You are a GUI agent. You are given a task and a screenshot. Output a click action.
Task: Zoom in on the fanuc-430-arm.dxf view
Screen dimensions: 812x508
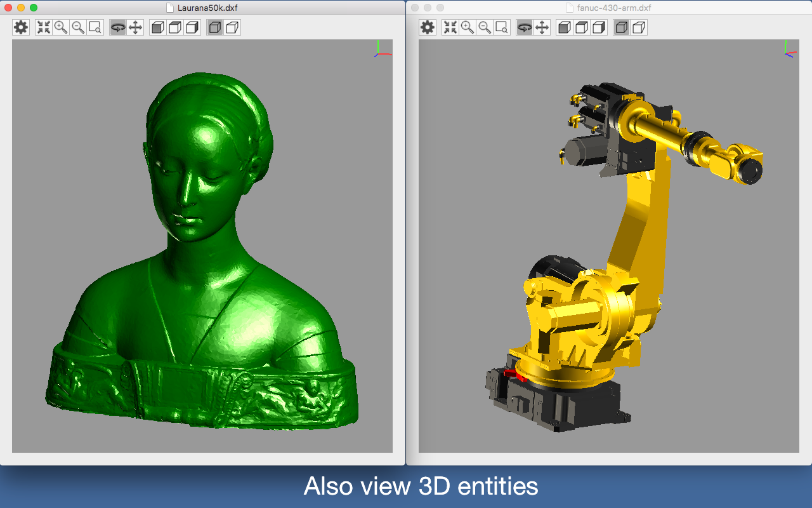(x=468, y=27)
